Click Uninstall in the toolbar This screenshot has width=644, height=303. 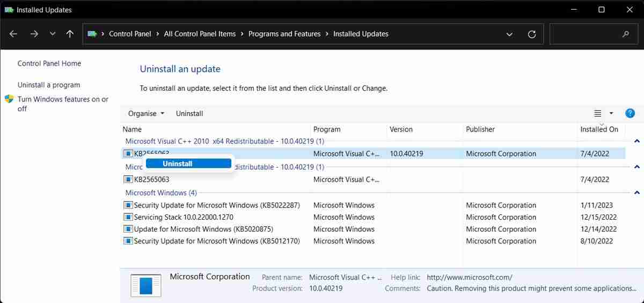pos(189,113)
